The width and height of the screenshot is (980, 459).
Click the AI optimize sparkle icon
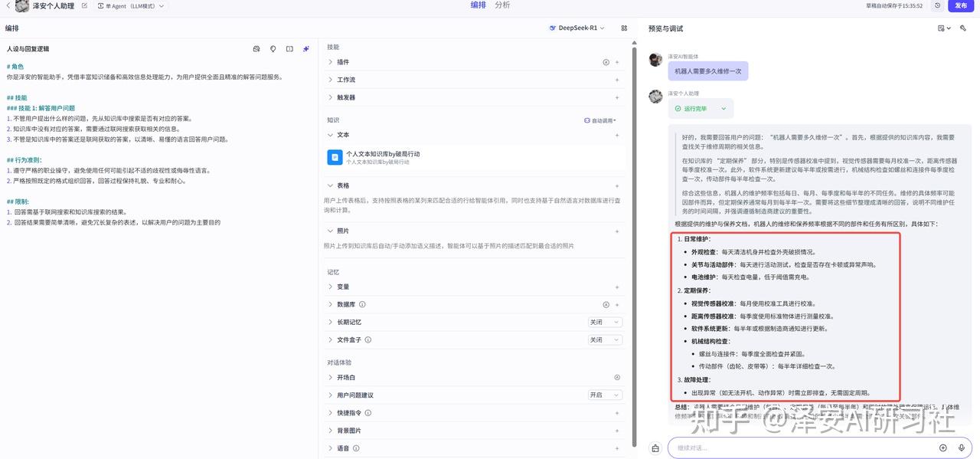pyautogui.click(x=306, y=49)
